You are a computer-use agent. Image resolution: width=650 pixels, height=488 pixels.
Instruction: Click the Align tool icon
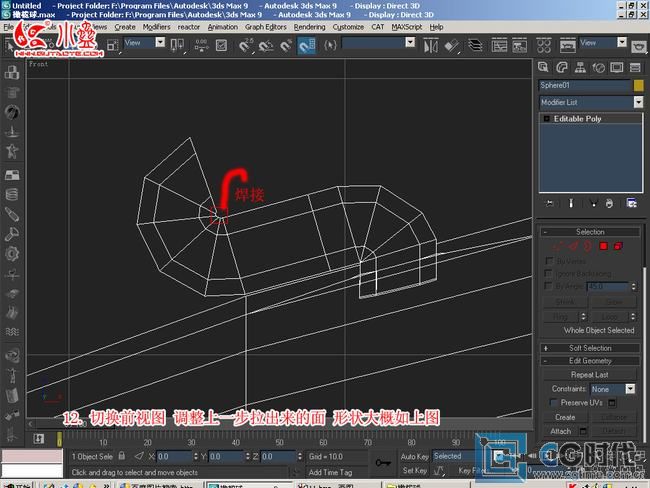[x=451, y=45]
